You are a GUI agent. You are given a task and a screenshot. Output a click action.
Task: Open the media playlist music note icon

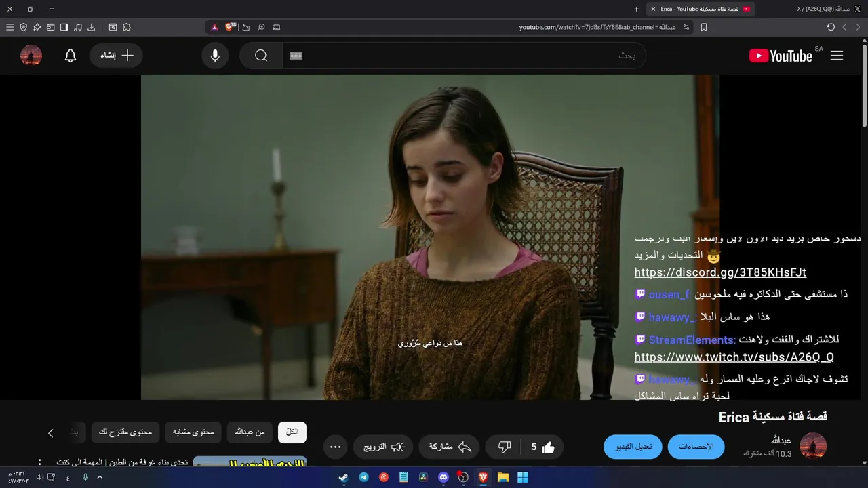pos(78,27)
